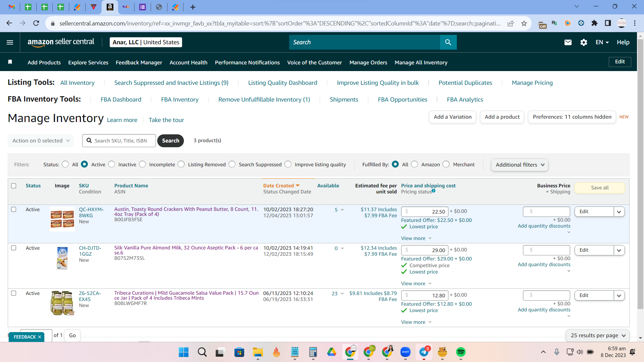
Task: Launch Google Drive from the taskbar
Action: point(331,352)
